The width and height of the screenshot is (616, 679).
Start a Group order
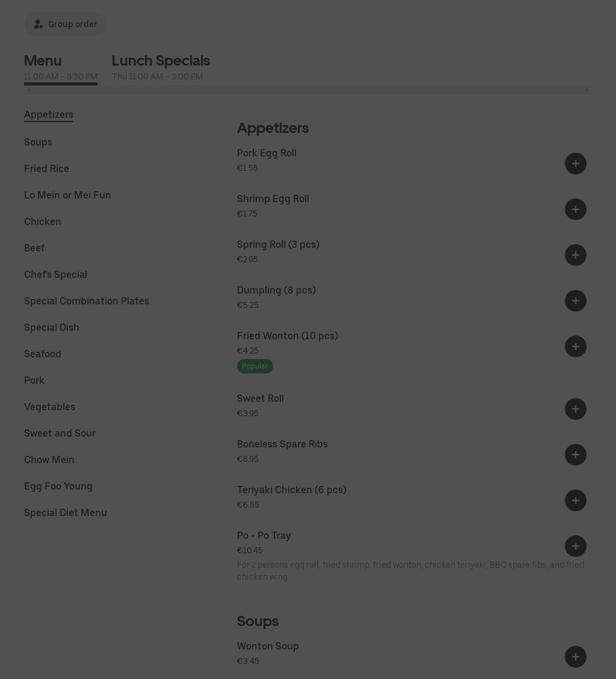66,24
